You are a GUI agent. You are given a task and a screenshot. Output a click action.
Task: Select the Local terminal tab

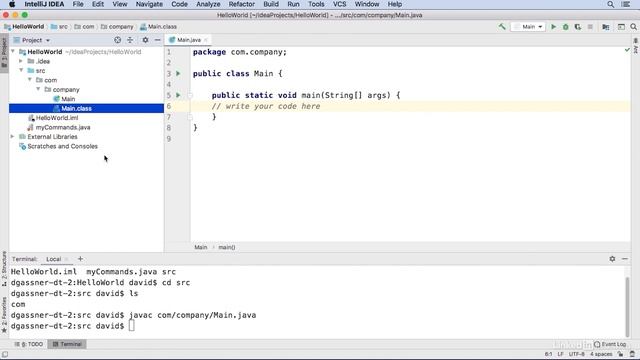click(53, 259)
